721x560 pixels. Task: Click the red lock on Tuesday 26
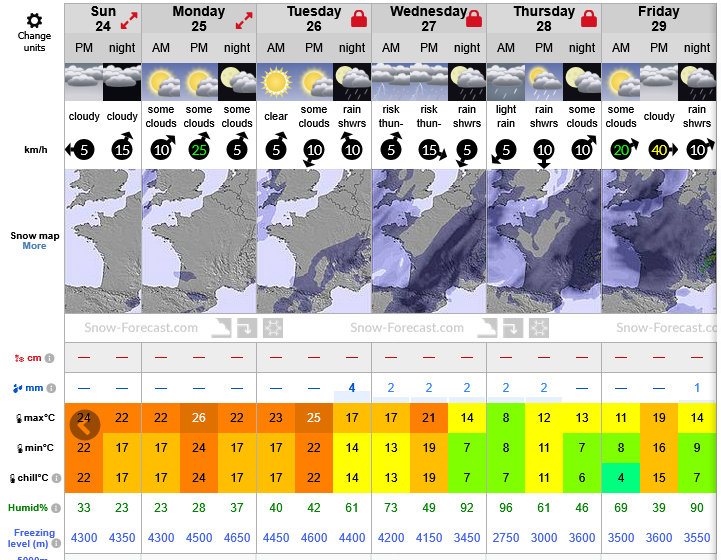pyautogui.click(x=359, y=19)
